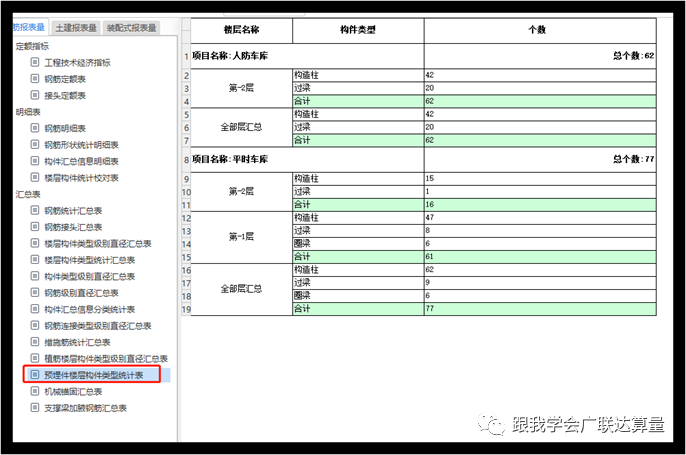Viewport: 686px width, 455px height.
Task: Select row number 19 header
Action: (x=186, y=309)
